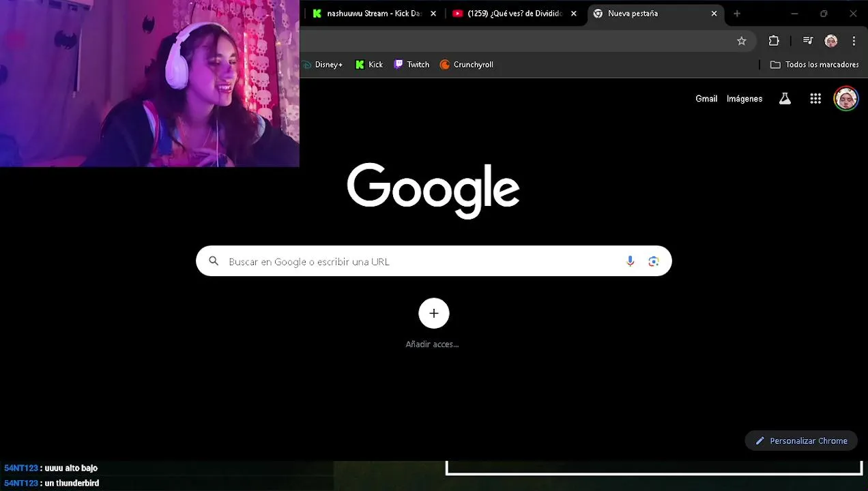This screenshot has width=868, height=491.
Task: Open the Chrome three-dot menu
Action: (x=854, y=41)
